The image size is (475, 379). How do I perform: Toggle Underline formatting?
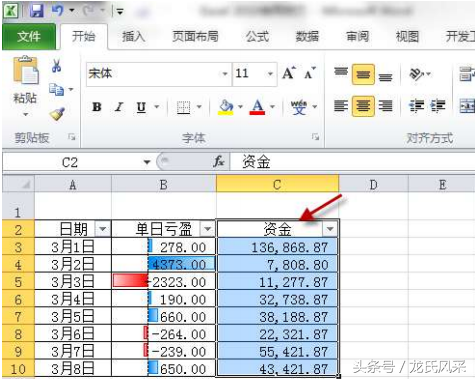pyautogui.click(x=141, y=107)
